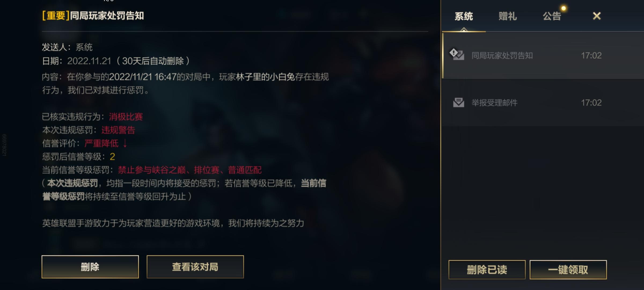Click the red 消极比赛 violation text
This screenshot has height=290, width=644.
[x=126, y=117]
